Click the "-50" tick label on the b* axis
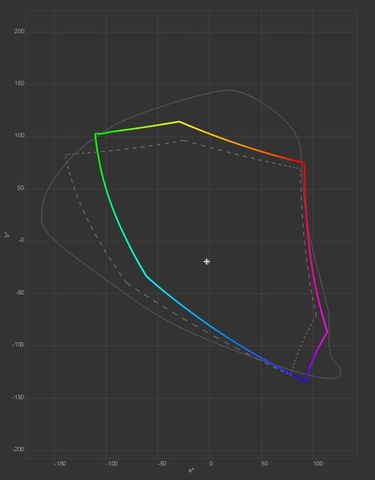The height and width of the screenshot is (480, 375). [x=20, y=292]
